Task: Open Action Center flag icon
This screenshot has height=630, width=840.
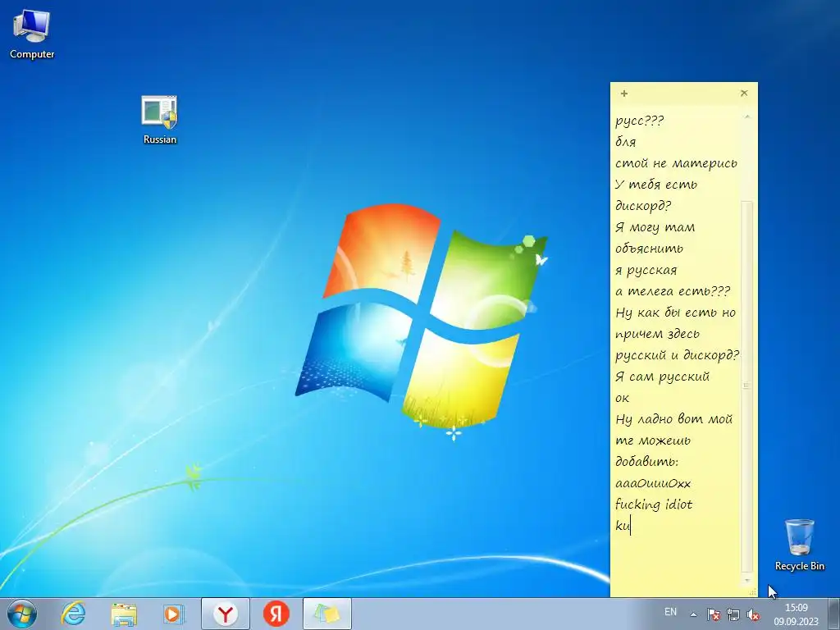Action: click(x=713, y=614)
